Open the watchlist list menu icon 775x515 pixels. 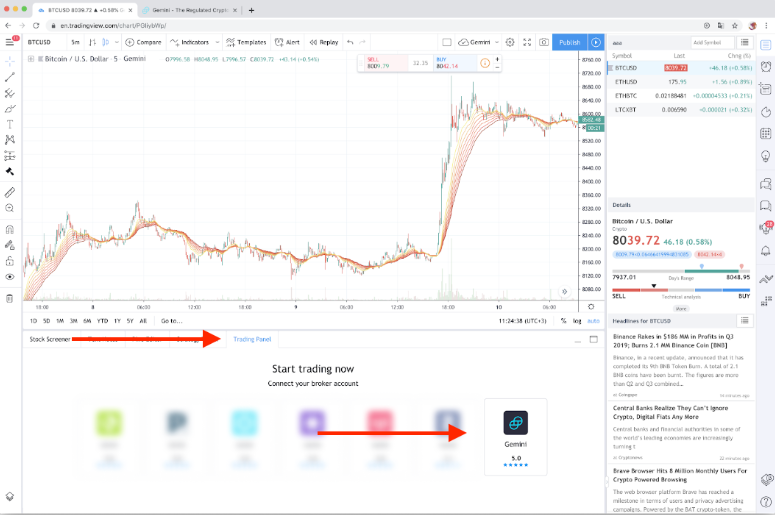click(x=744, y=43)
